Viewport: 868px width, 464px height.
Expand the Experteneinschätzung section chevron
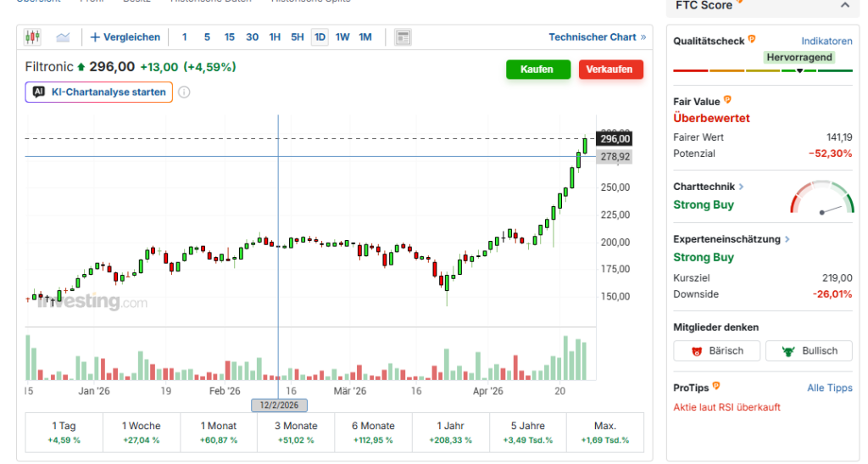788,239
